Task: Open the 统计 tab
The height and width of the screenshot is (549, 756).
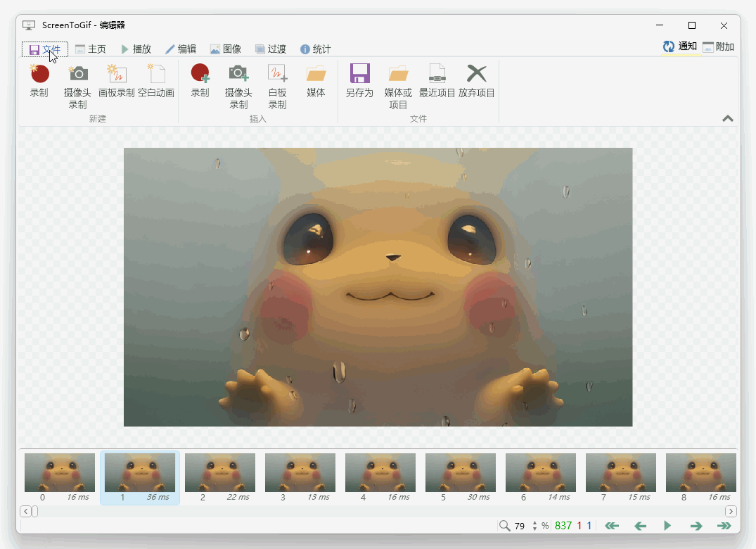Action: [315, 49]
